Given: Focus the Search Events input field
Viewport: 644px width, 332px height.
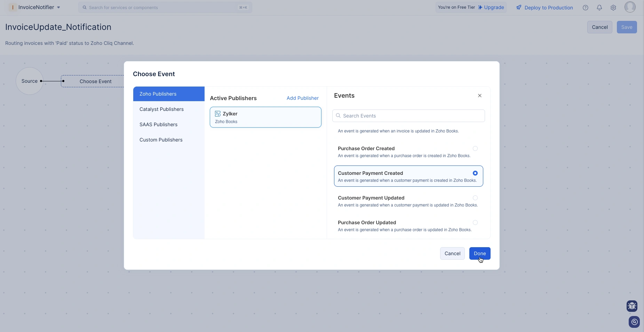Looking at the screenshot, I should [x=408, y=116].
